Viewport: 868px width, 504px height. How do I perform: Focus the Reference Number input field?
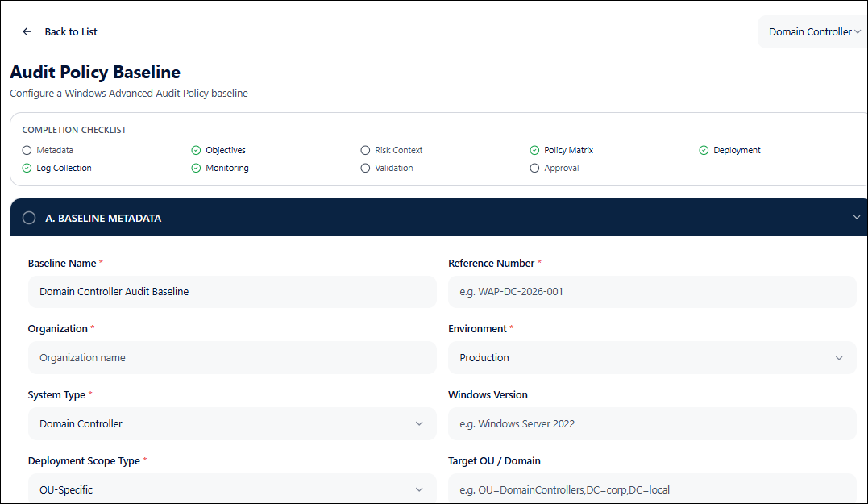coord(652,292)
